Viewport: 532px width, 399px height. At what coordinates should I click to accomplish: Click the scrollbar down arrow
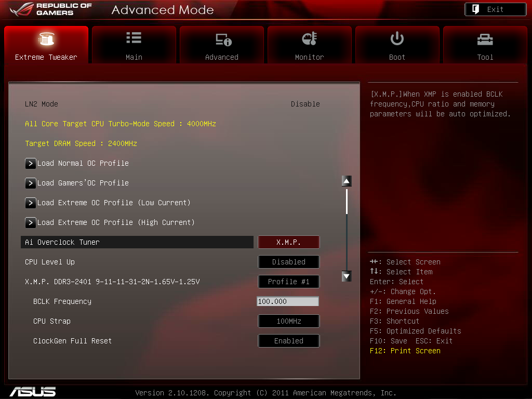tap(347, 276)
